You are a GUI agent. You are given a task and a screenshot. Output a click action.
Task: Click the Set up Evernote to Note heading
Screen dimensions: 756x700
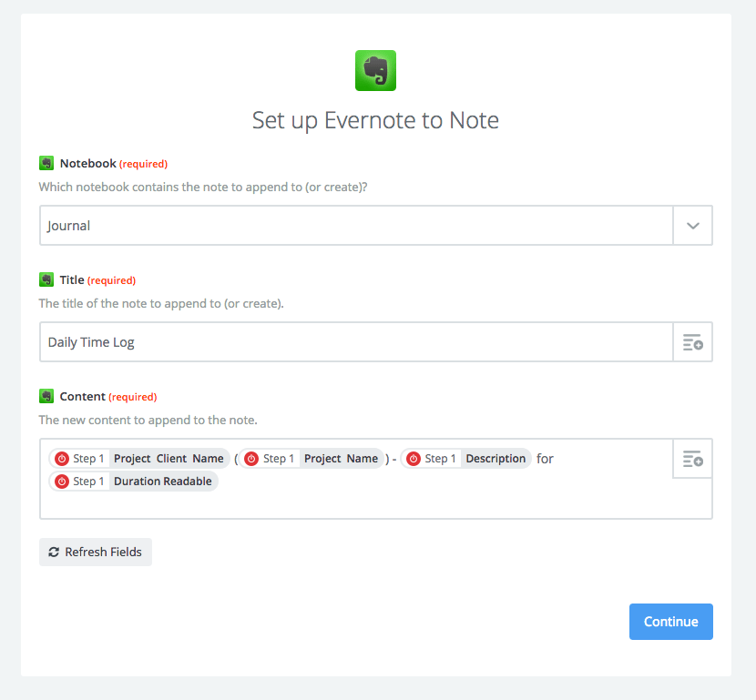click(x=375, y=121)
